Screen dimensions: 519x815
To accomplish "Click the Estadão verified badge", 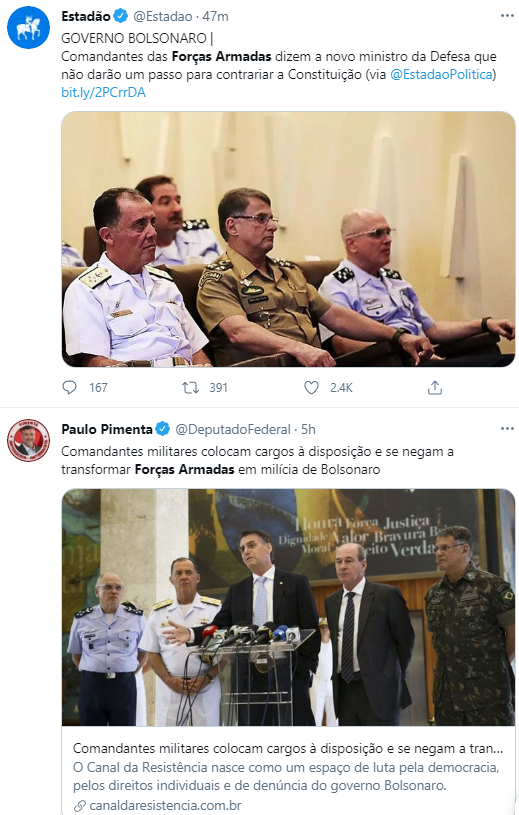I will pos(121,16).
